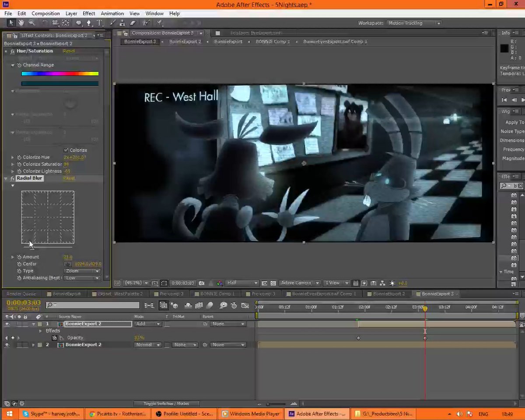Collapse the Channel Range property
This screenshot has height=420, width=525.
[13, 65]
